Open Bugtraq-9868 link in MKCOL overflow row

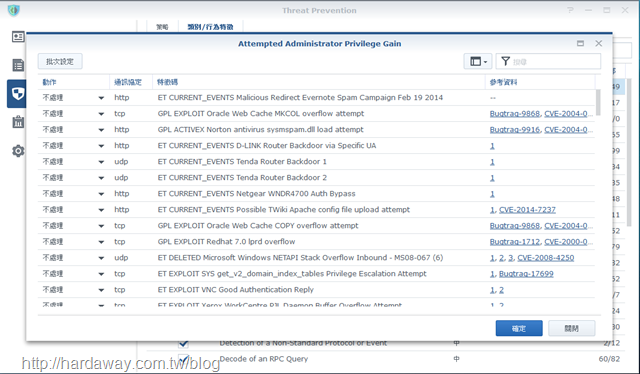point(515,114)
